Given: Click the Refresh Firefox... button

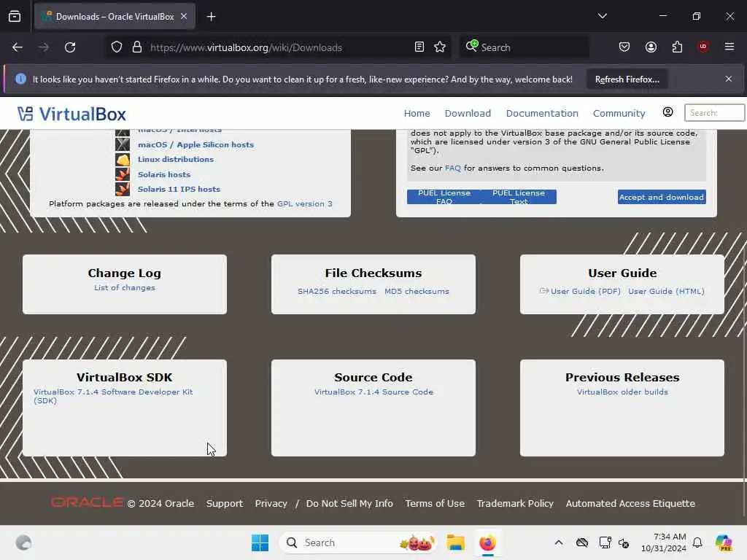Looking at the screenshot, I should pyautogui.click(x=627, y=79).
